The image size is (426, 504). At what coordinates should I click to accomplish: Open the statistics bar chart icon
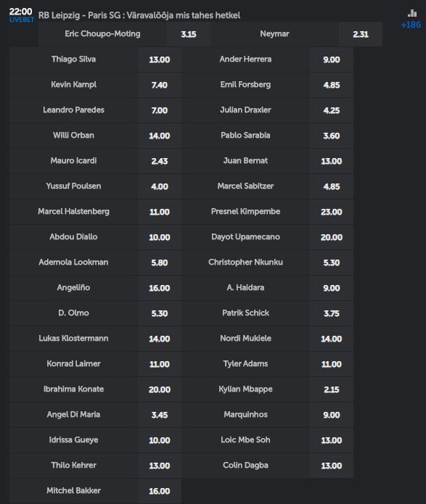411,13
